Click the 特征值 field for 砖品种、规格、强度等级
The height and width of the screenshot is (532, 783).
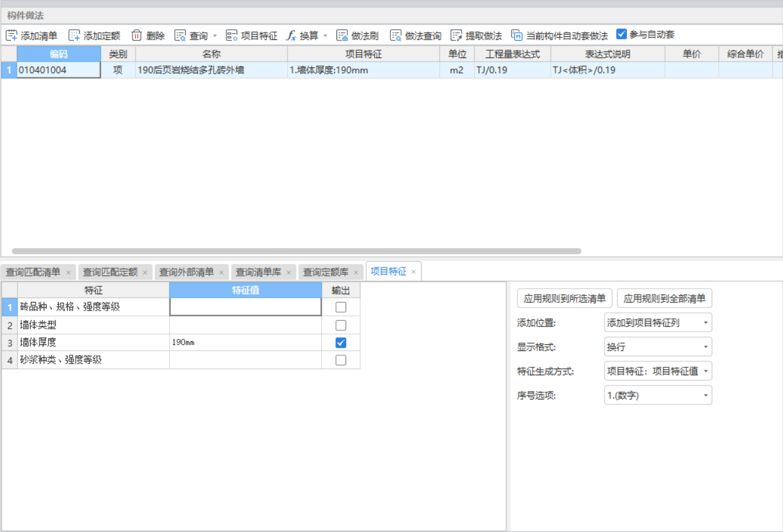coord(246,307)
